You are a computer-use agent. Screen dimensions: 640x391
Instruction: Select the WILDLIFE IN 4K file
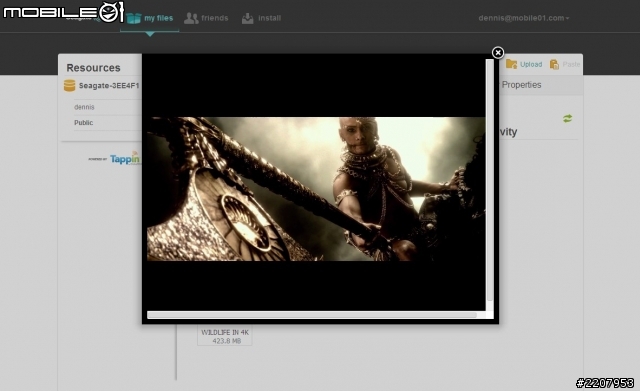pyautogui.click(x=225, y=336)
